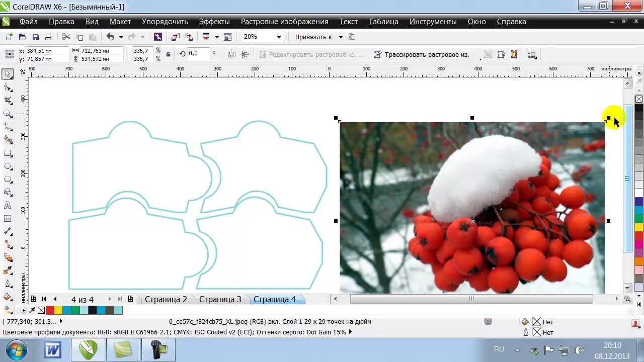Click the Open file icon
Screen dimensions: 644x362
point(22,37)
